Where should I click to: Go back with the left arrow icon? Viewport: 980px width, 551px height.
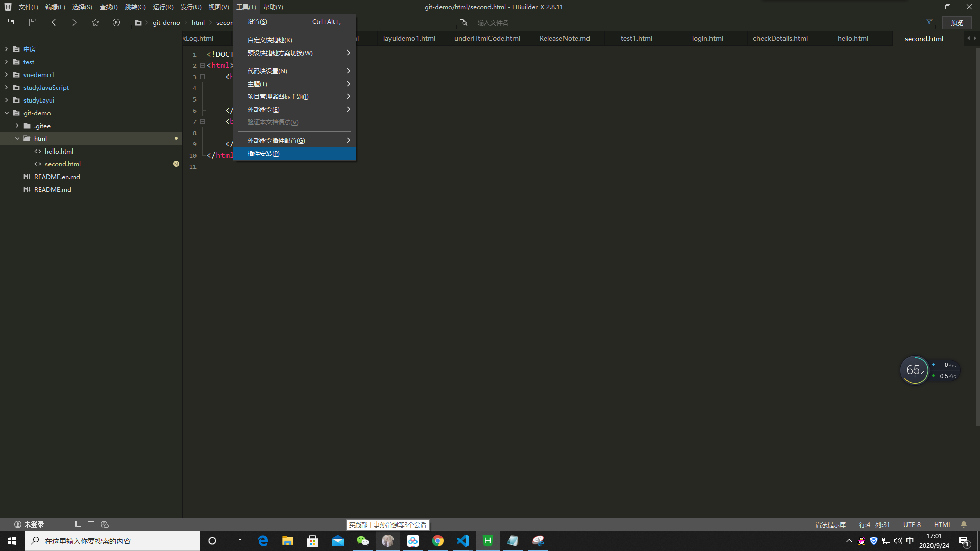[x=54, y=22]
